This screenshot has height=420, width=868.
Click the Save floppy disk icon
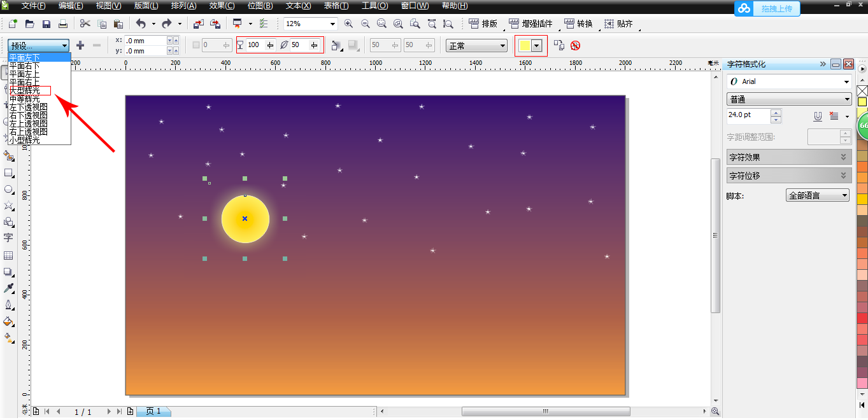[46, 24]
